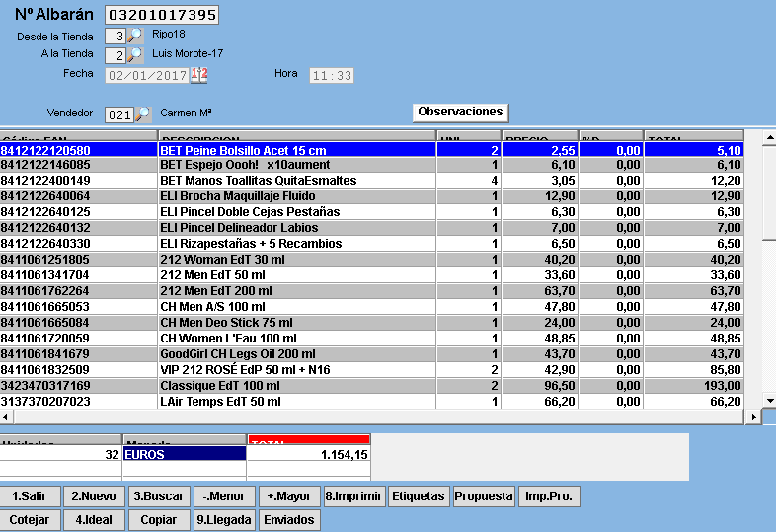Click price 63,70 in table

pos(560,291)
